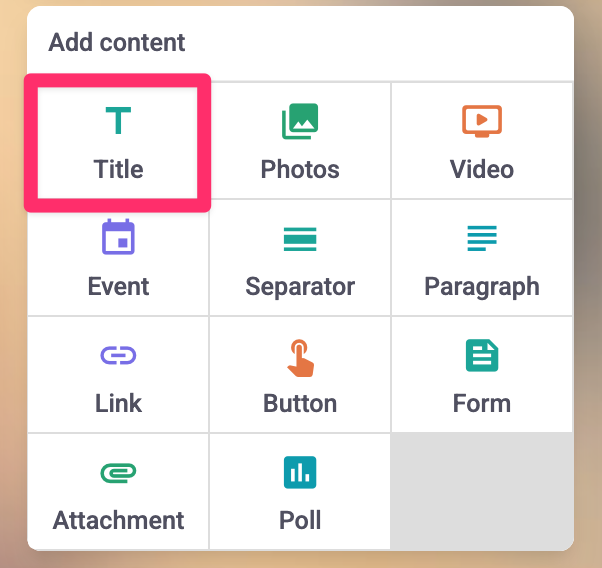Click the Poll bar chart icon
The height and width of the screenshot is (568, 602).
300,472
